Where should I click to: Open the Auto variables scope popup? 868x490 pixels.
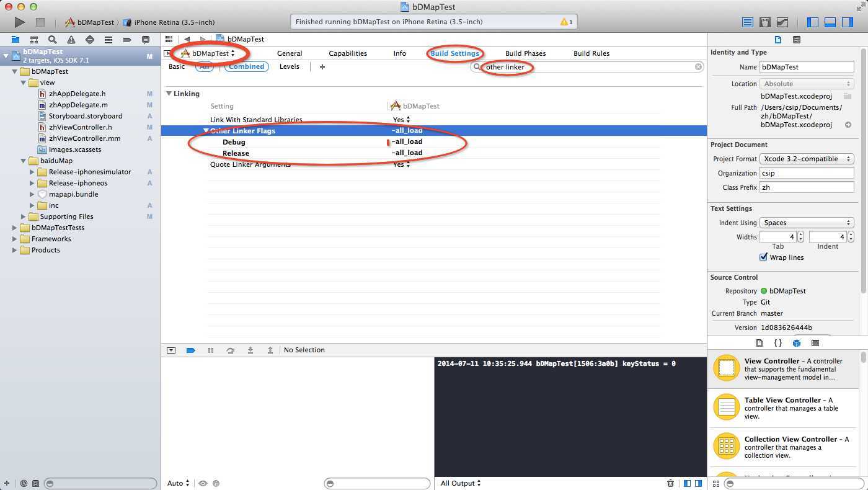tap(179, 483)
